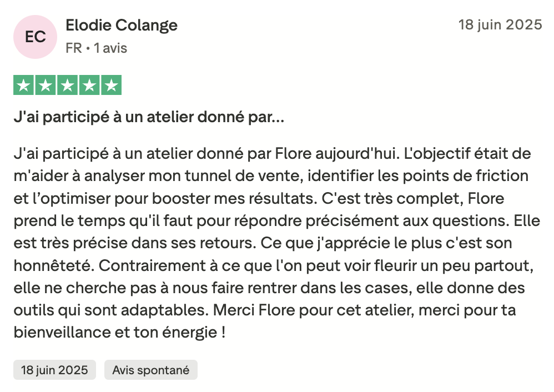Viewport: 554px width, 392px height.
Task: Click the second green rating star
Action: (x=46, y=85)
